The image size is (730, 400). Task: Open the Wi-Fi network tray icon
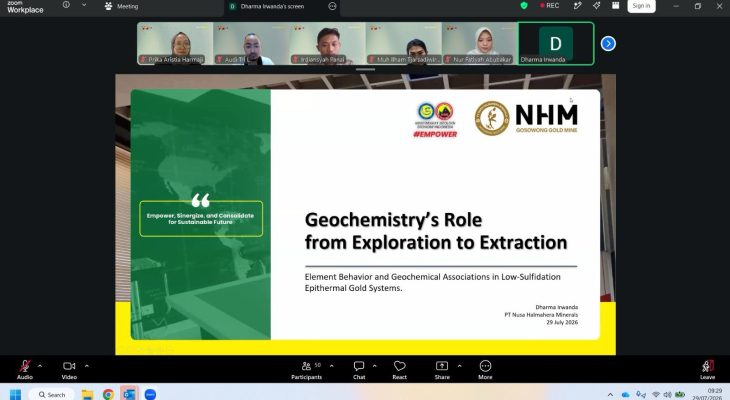tap(656, 395)
